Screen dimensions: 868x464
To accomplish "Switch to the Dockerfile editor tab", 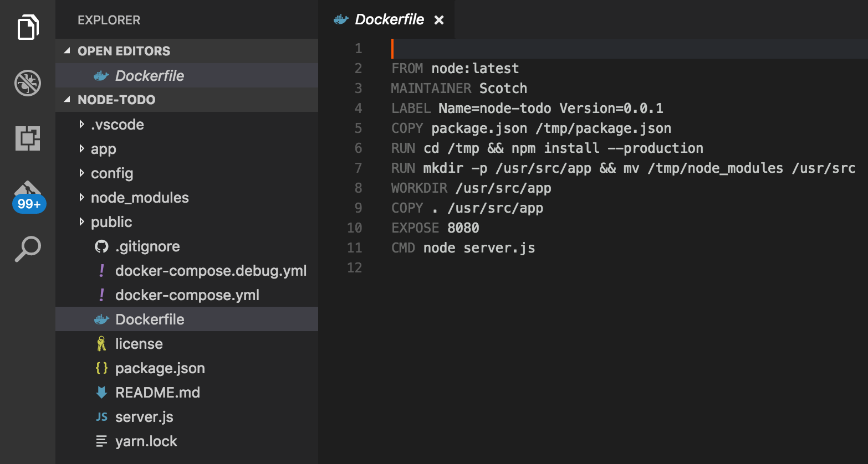I will pyautogui.click(x=389, y=20).
